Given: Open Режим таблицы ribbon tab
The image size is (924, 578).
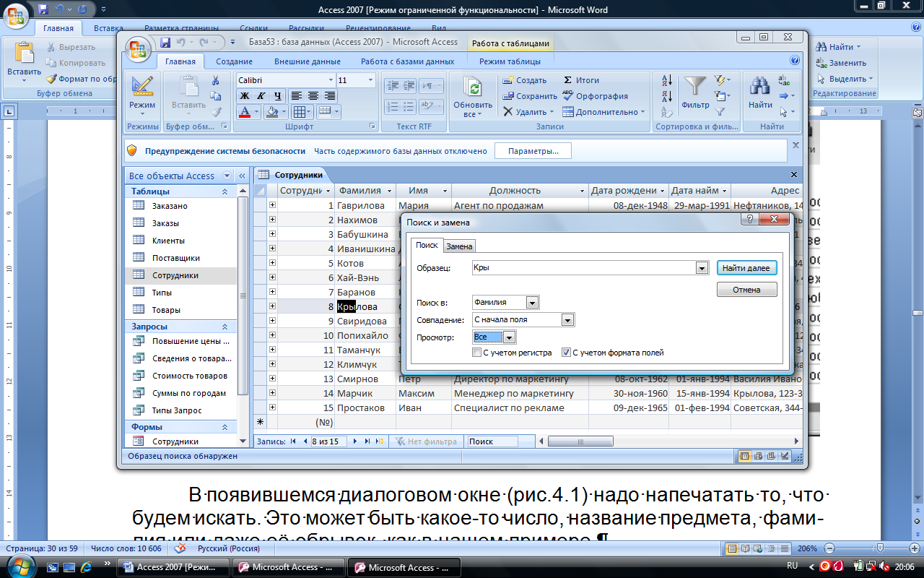Looking at the screenshot, I should [x=510, y=61].
